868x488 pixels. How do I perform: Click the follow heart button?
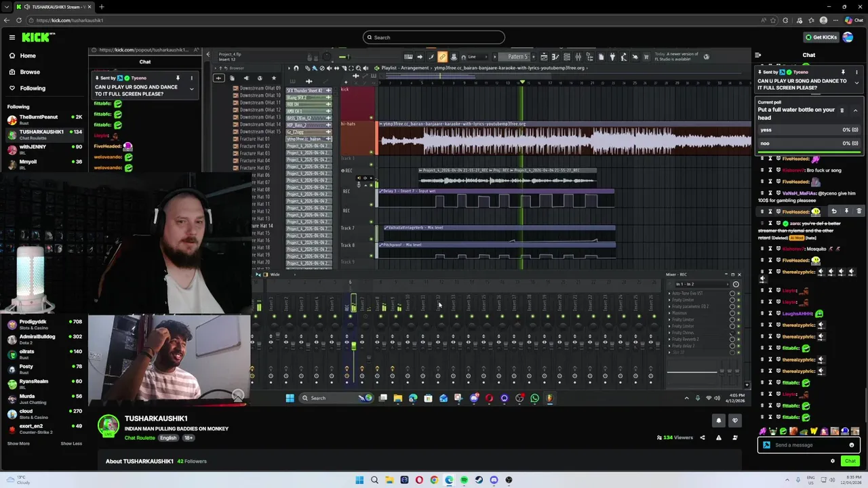(734, 421)
